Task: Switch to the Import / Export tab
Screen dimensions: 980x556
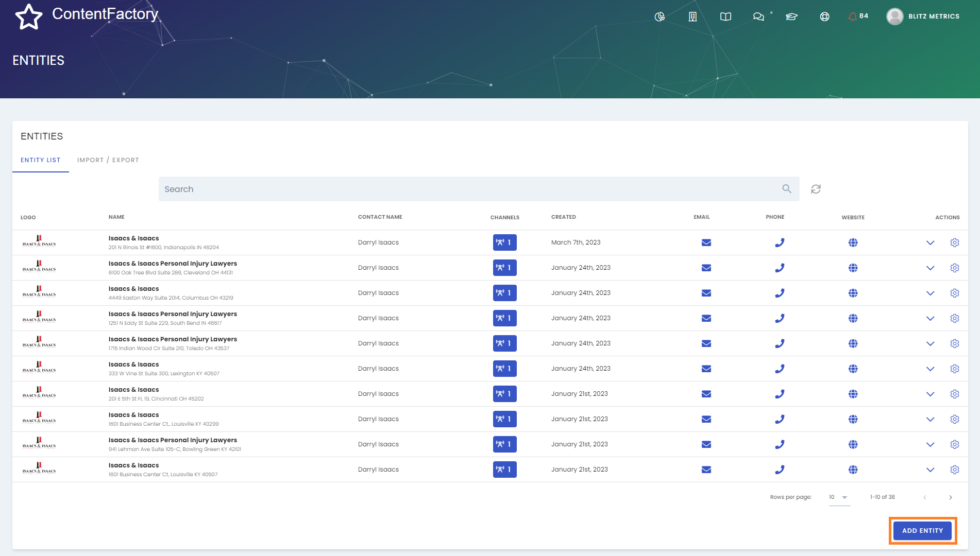Action: [108, 160]
